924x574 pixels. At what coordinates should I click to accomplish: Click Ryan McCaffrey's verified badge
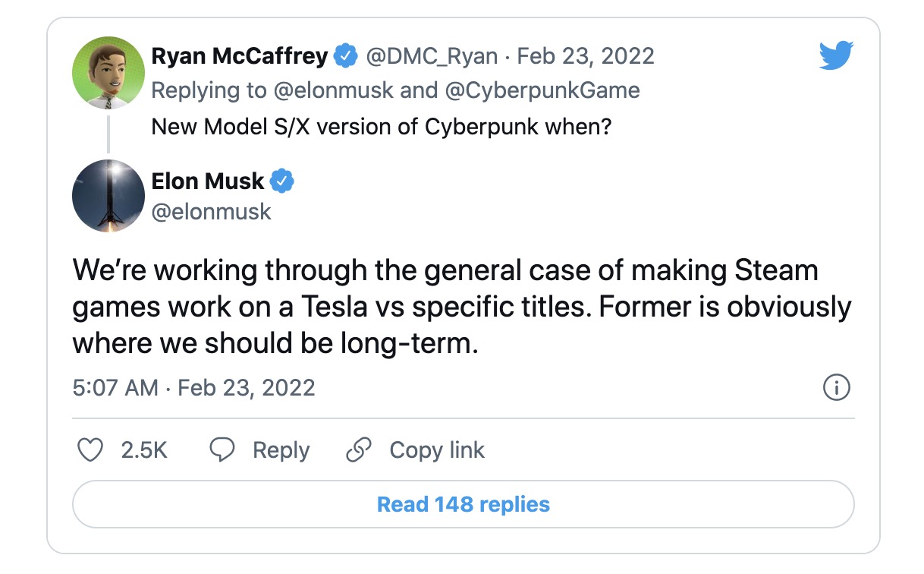(347, 56)
